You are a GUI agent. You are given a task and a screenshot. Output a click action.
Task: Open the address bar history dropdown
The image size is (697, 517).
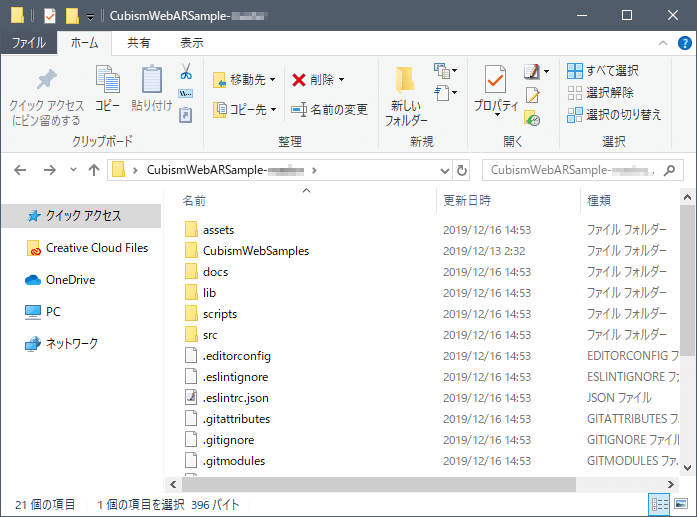445,171
